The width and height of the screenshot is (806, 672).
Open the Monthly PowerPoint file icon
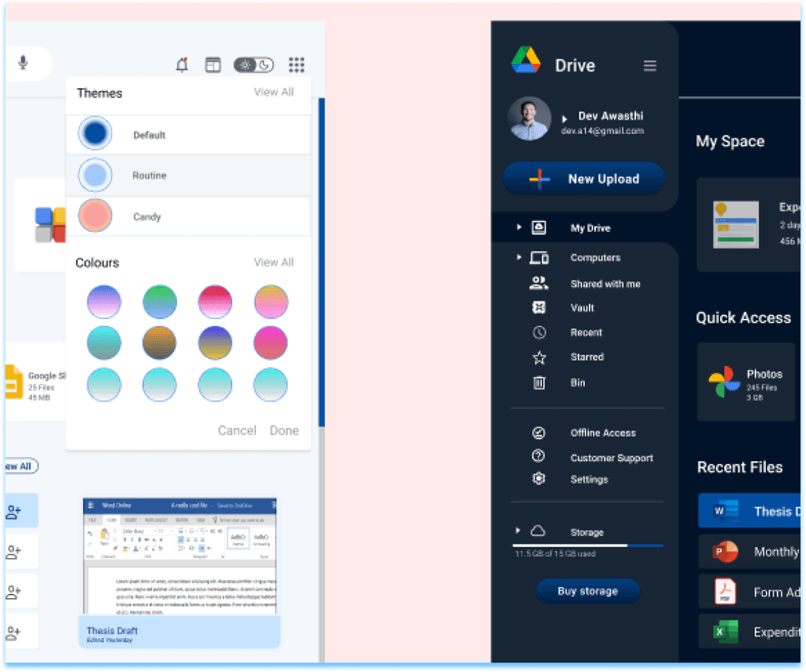click(725, 552)
